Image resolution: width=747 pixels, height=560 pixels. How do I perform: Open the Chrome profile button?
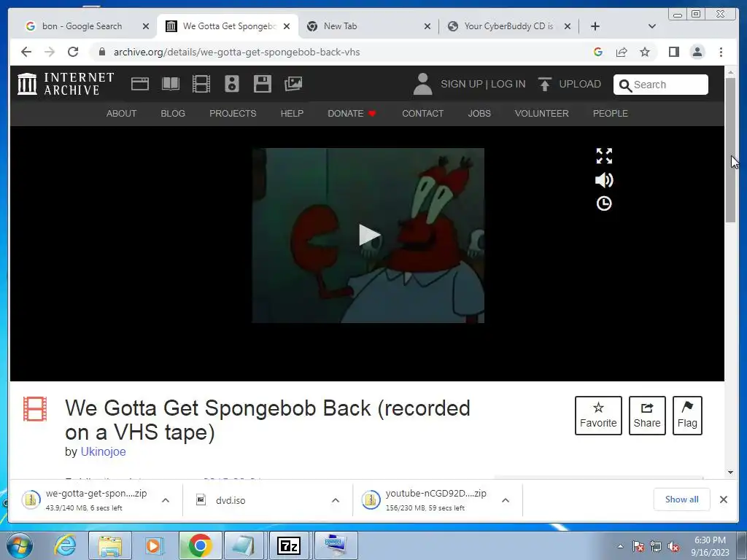pos(697,52)
